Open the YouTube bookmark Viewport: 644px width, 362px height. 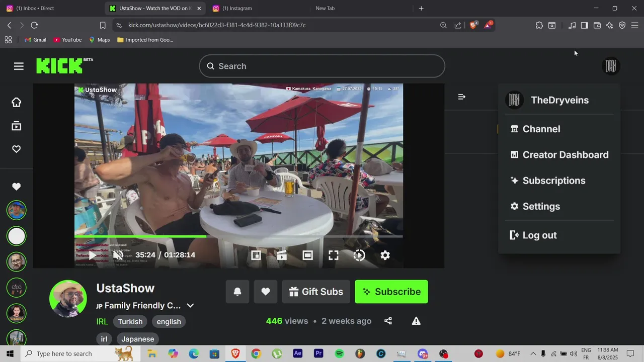click(x=67, y=40)
